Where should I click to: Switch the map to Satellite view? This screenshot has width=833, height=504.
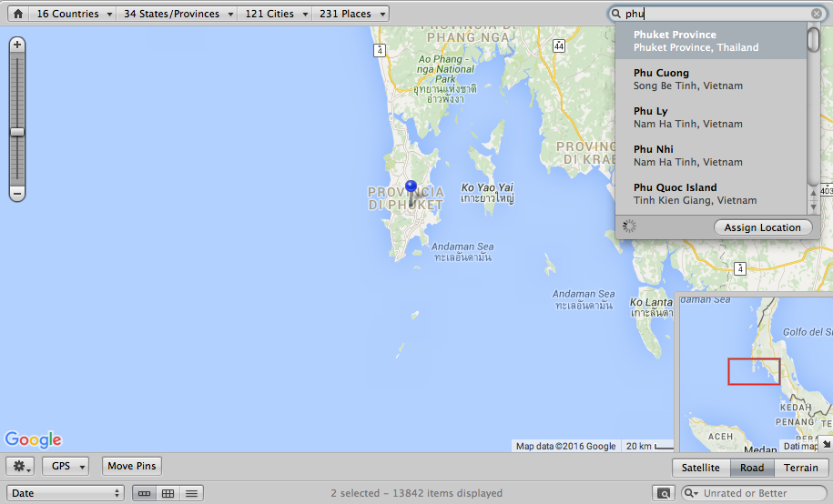tap(701, 468)
